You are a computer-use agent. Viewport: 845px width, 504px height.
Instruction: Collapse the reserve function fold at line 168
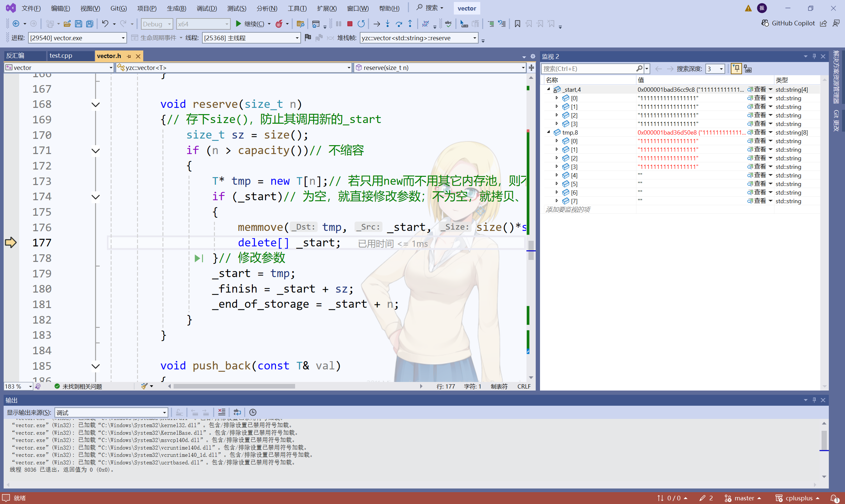point(95,105)
